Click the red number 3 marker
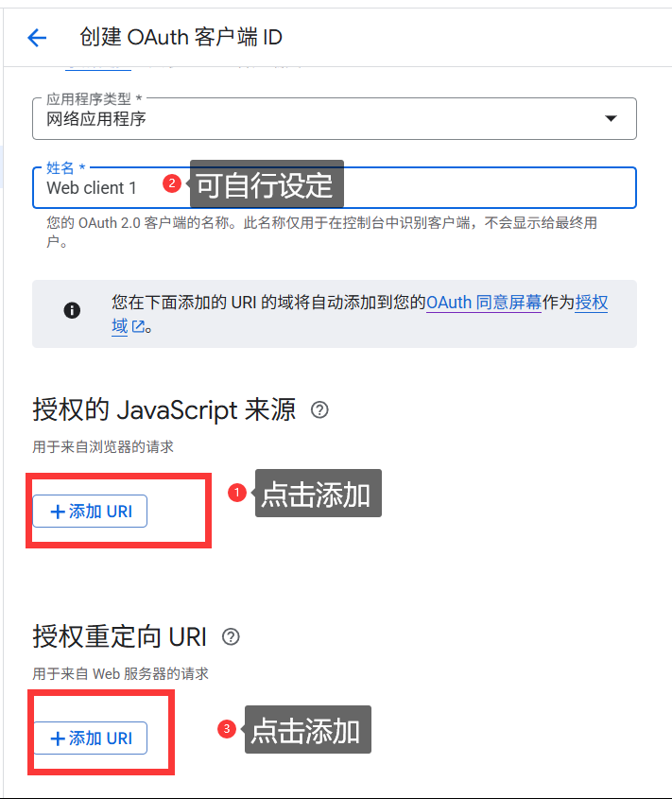 click(226, 729)
